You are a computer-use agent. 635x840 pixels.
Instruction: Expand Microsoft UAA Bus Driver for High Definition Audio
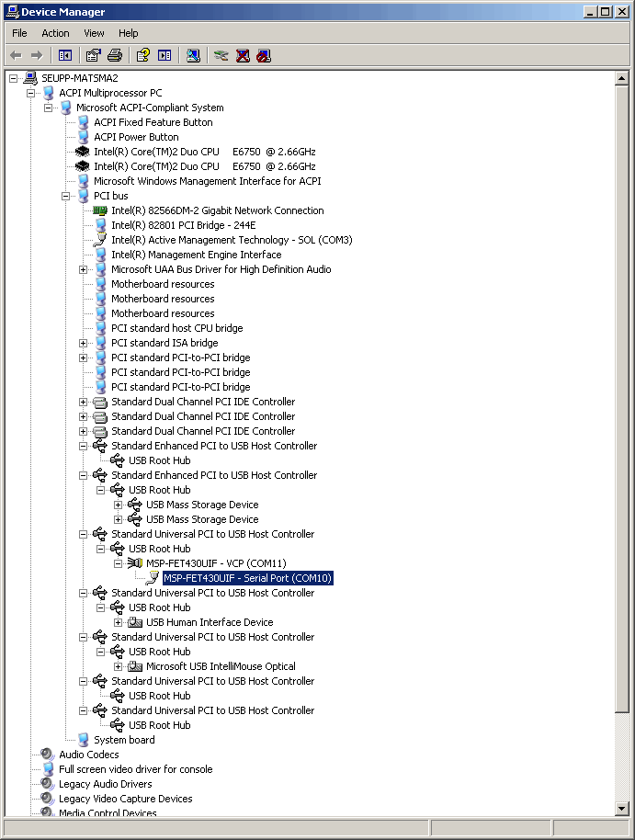83,269
